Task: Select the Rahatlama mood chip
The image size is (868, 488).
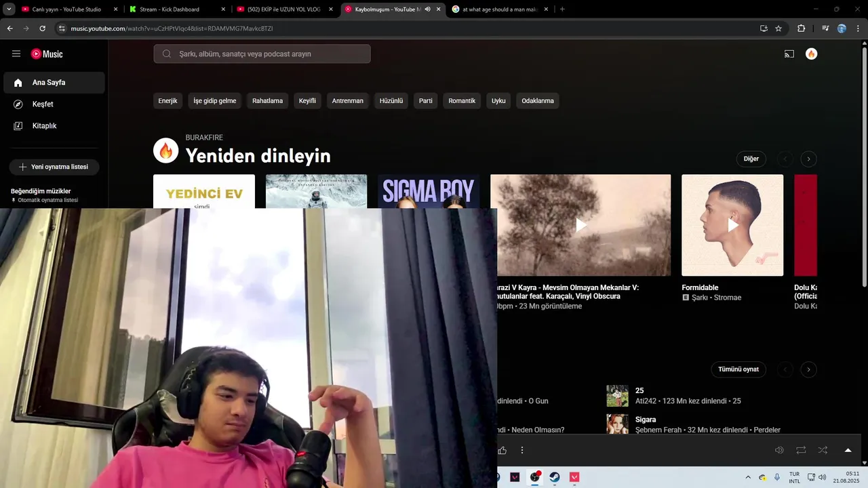Action: point(267,101)
